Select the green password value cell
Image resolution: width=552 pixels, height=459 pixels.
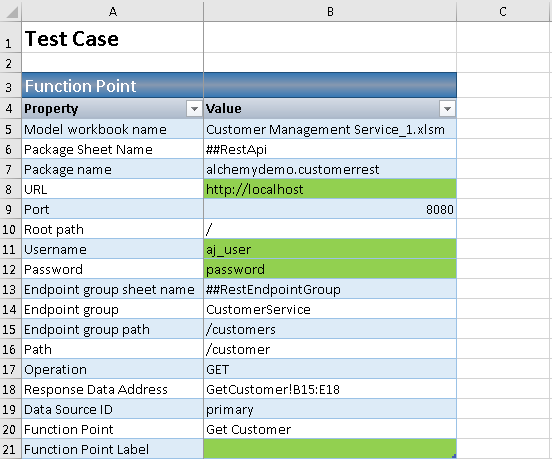(330, 269)
